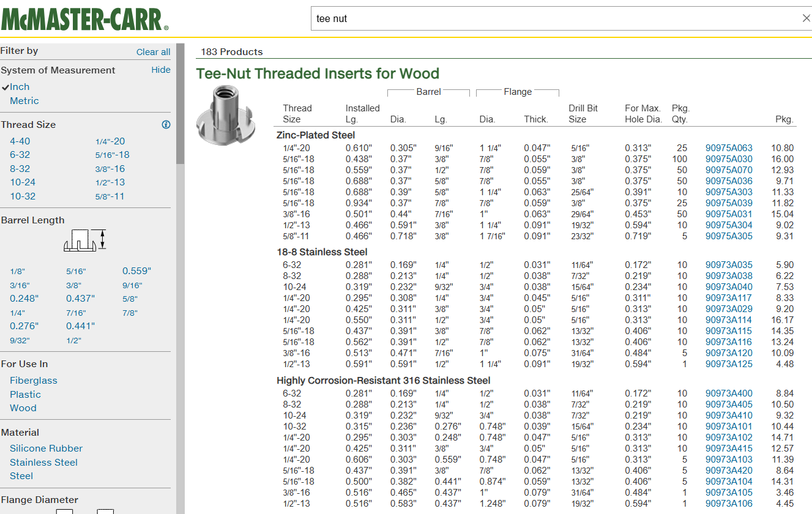Viewport: 812px width, 514px height.
Task: Open part number 90975A063
Action: [729, 148]
